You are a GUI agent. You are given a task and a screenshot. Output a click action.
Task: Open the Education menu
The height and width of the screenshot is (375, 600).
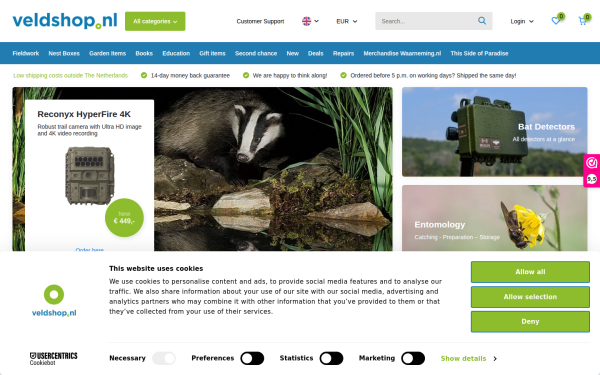point(176,53)
